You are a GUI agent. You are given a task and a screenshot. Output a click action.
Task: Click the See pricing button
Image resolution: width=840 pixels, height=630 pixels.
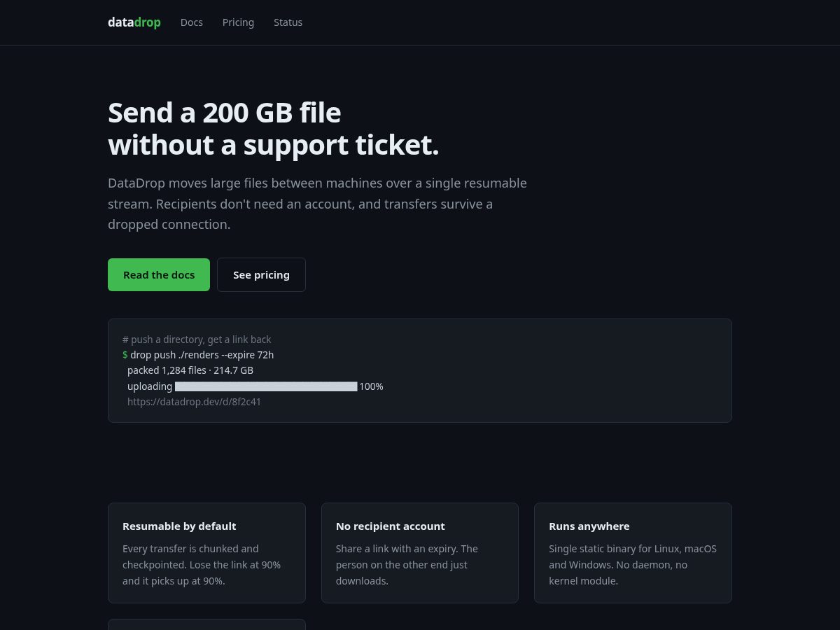pyautogui.click(x=261, y=274)
